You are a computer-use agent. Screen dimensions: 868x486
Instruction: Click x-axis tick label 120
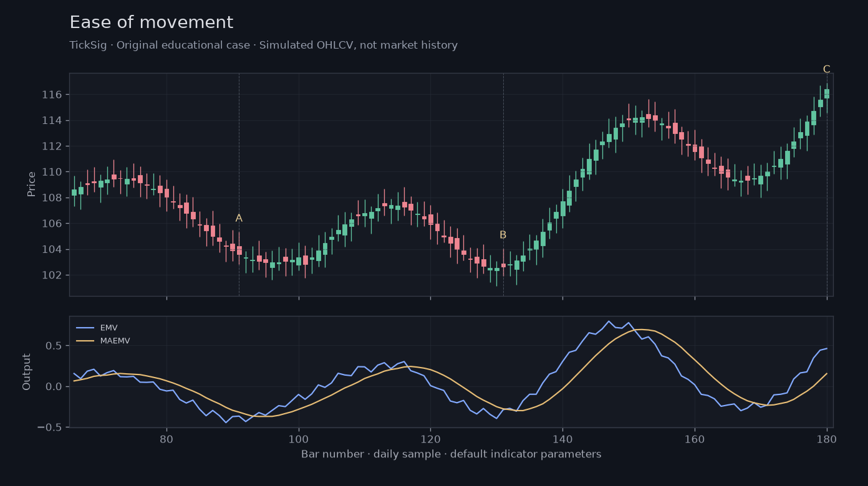pos(430,439)
